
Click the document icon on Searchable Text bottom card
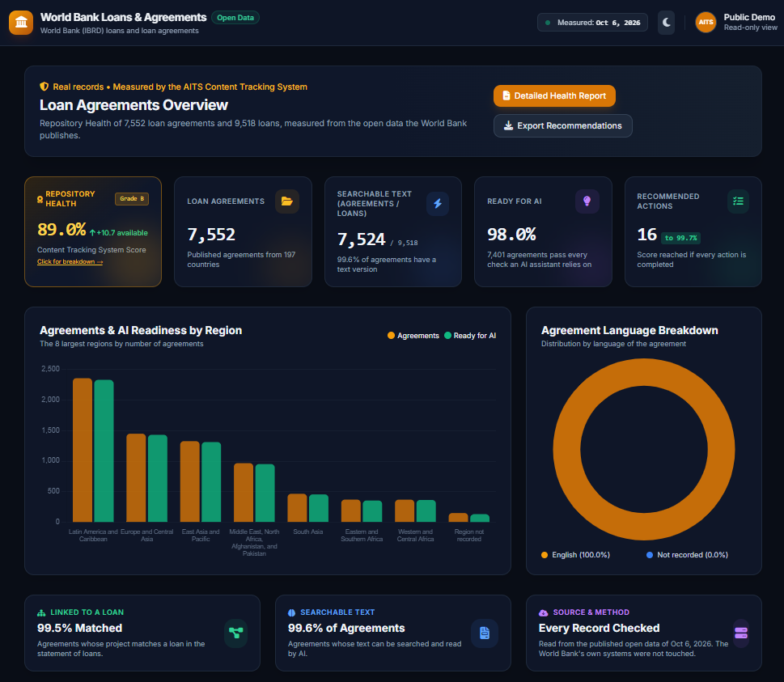[485, 633]
